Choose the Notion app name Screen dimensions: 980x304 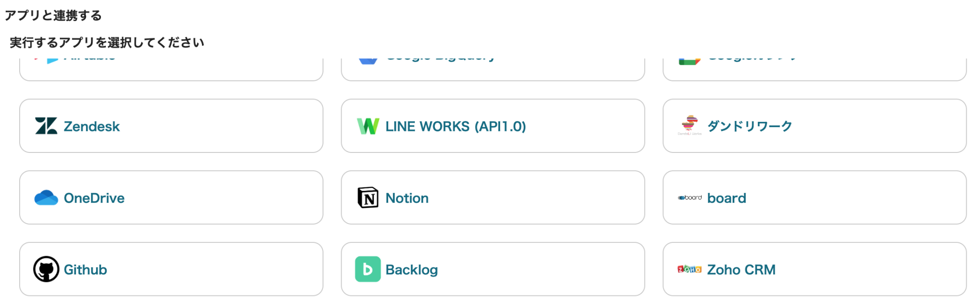pos(407,198)
